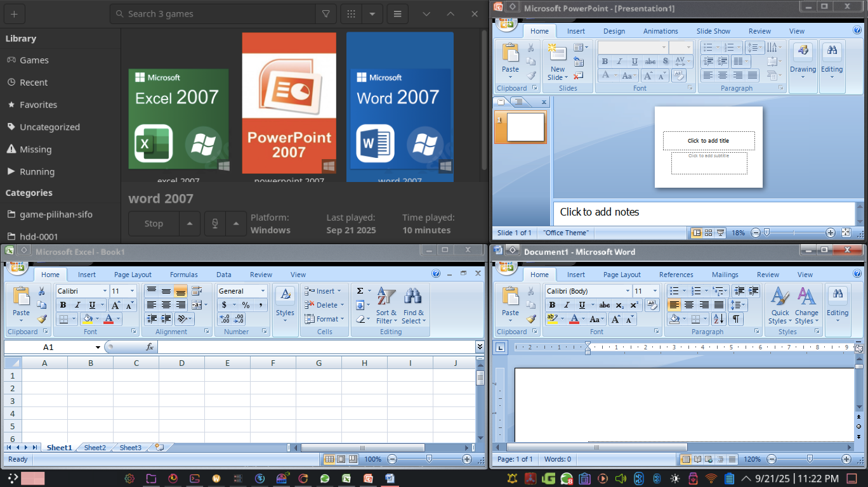The height and width of the screenshot is (487, 868).
Task: Open the Word font dropdown Calibri (Body)
Action: [627, 291]
